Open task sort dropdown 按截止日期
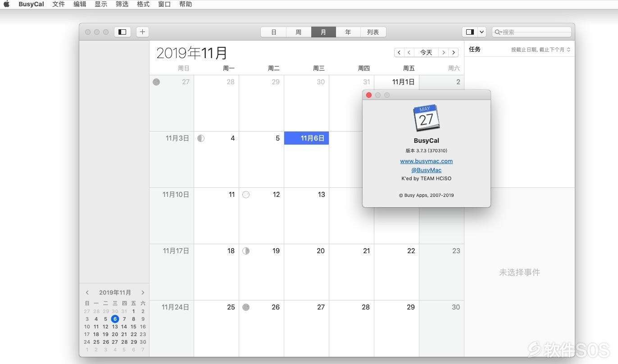 pos(541,50)
